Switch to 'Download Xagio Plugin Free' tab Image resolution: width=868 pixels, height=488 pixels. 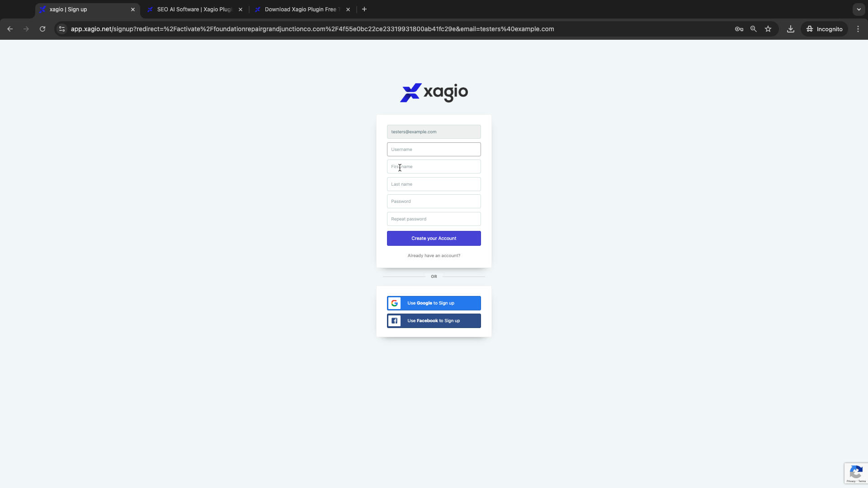[x=302, y=9]
